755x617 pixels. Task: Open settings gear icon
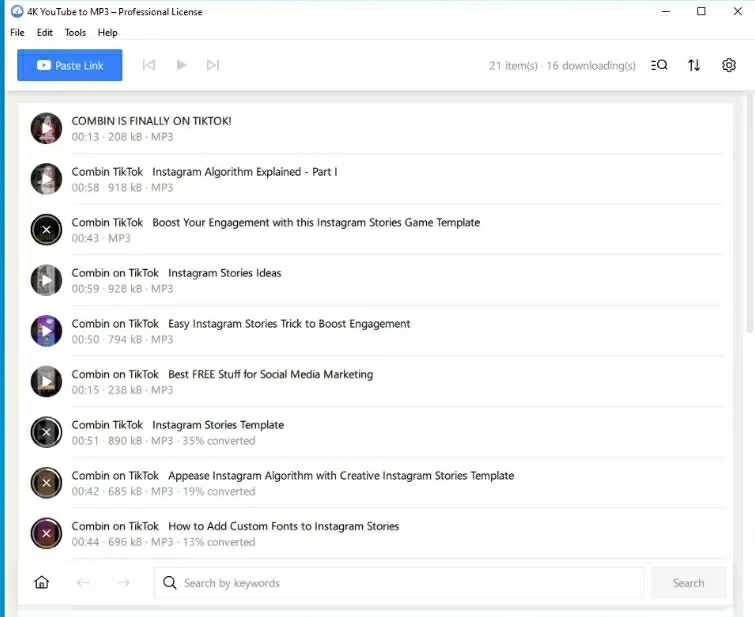click(729, 65)
